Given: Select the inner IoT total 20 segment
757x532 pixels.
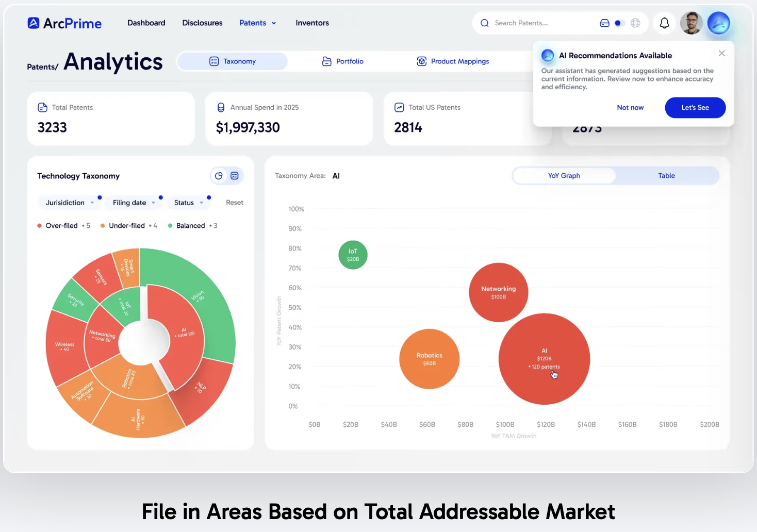Looking at the screenshot, I should click(x=125, y=306).
